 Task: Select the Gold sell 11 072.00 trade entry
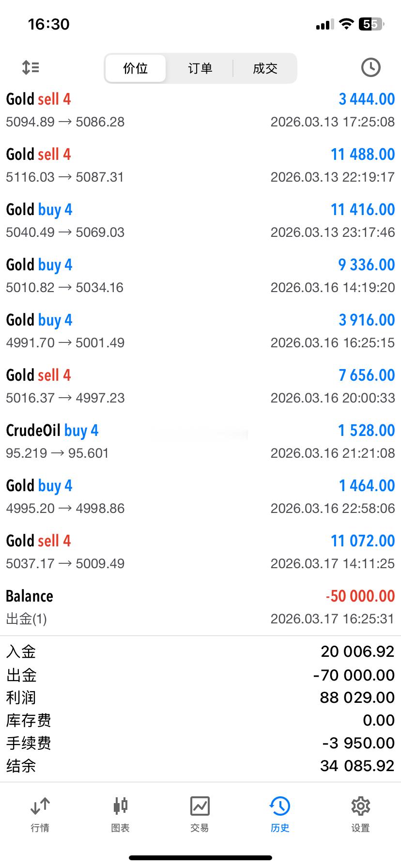coord(200,552)
